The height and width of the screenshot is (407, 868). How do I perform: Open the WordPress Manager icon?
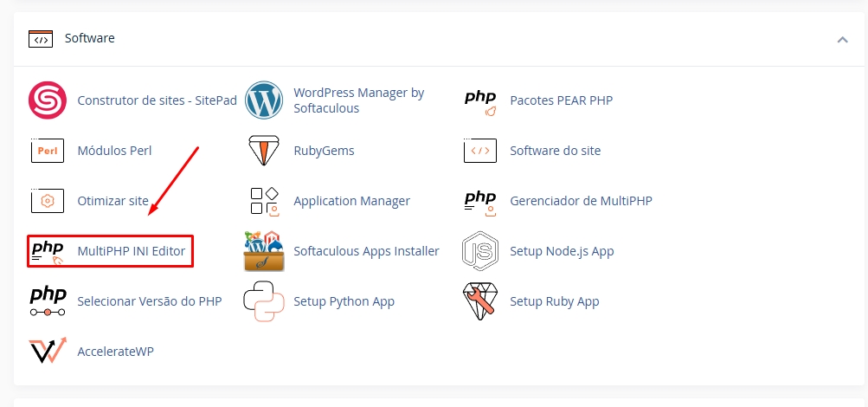point(264,100)
